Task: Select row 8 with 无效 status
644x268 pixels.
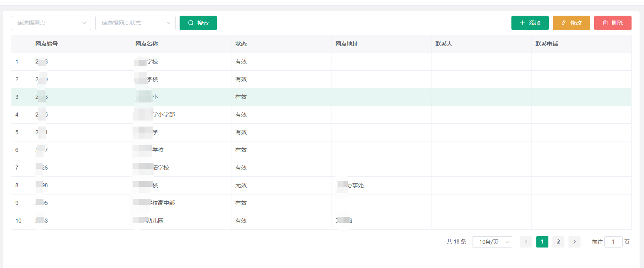Action: [x=241, y=186]
